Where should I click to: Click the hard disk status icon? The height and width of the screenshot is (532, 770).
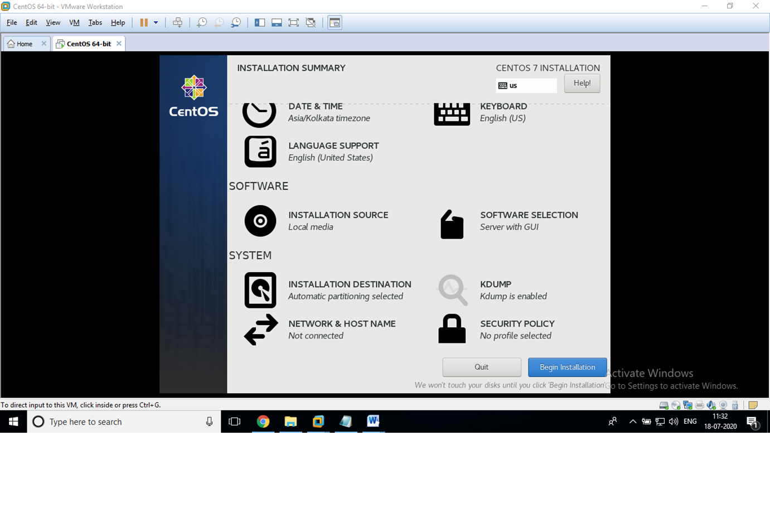[x=664, y=405]
